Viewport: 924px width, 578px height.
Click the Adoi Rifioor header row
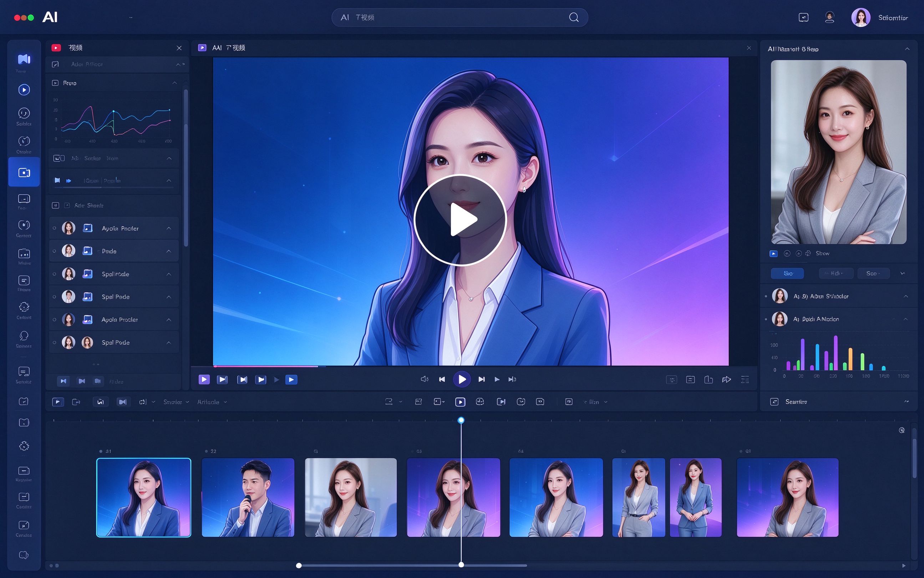117,64
